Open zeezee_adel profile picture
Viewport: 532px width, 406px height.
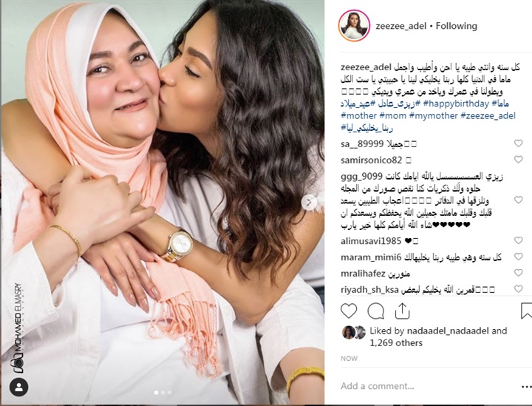tap(354, 26)
